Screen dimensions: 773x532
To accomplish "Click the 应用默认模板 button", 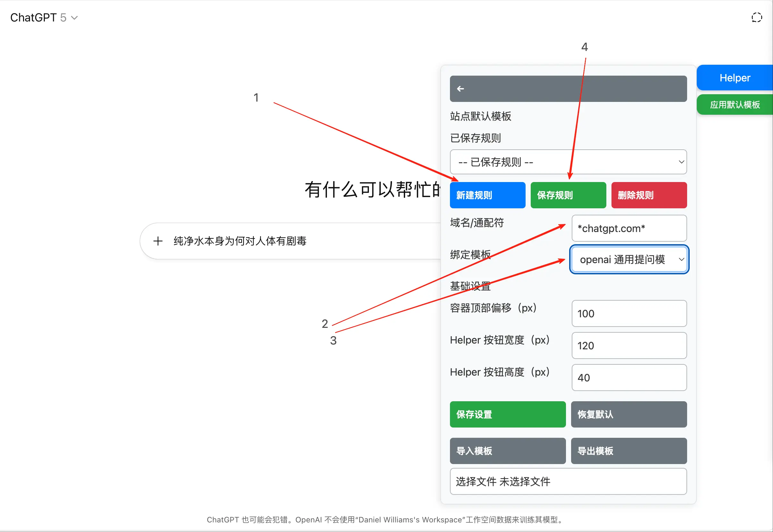I will coord(735,105).
